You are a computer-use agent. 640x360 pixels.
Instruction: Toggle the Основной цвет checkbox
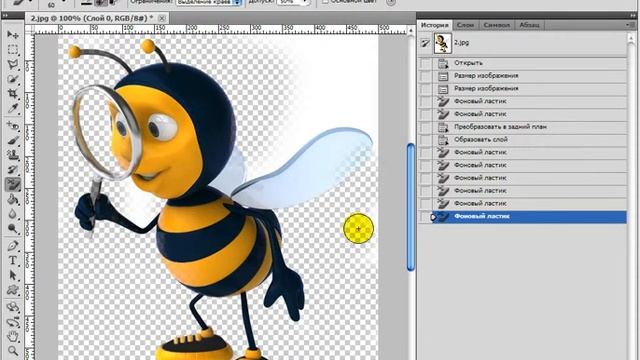tap(325, 2)
